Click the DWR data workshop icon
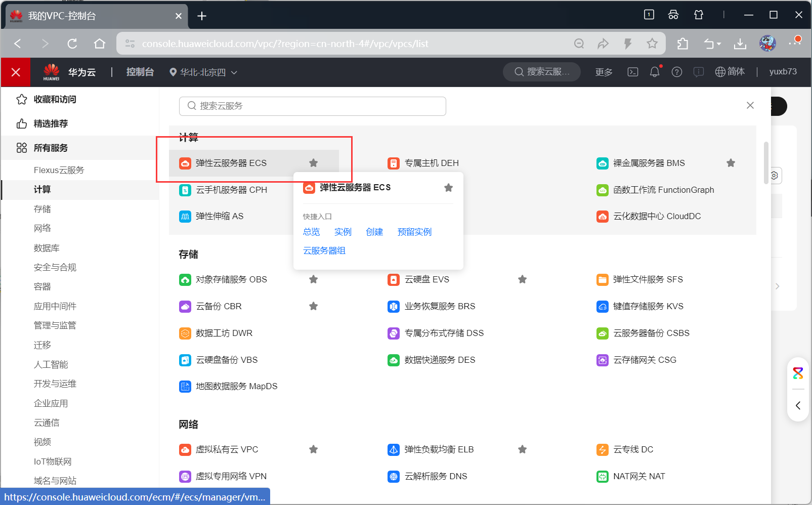 (x=185, y=333)
